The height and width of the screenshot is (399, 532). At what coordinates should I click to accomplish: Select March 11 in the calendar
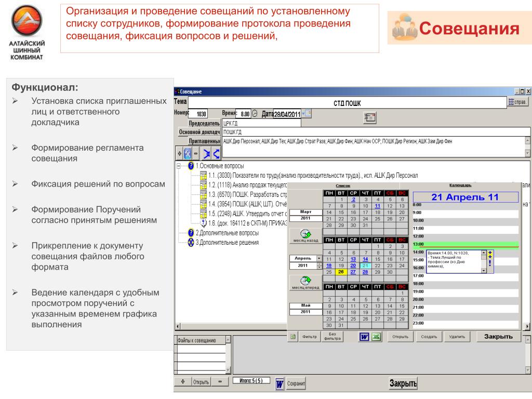(x=378, y=206)
